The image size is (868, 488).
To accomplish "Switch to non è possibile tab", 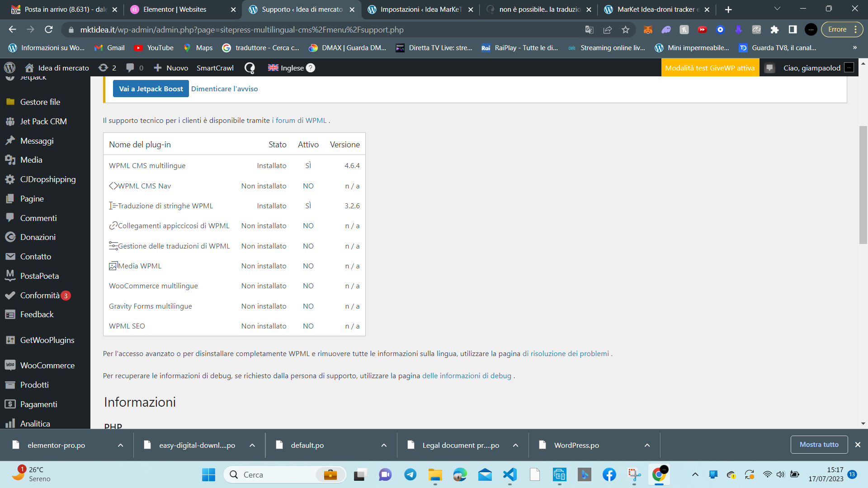I will click(x=539, y=9).
